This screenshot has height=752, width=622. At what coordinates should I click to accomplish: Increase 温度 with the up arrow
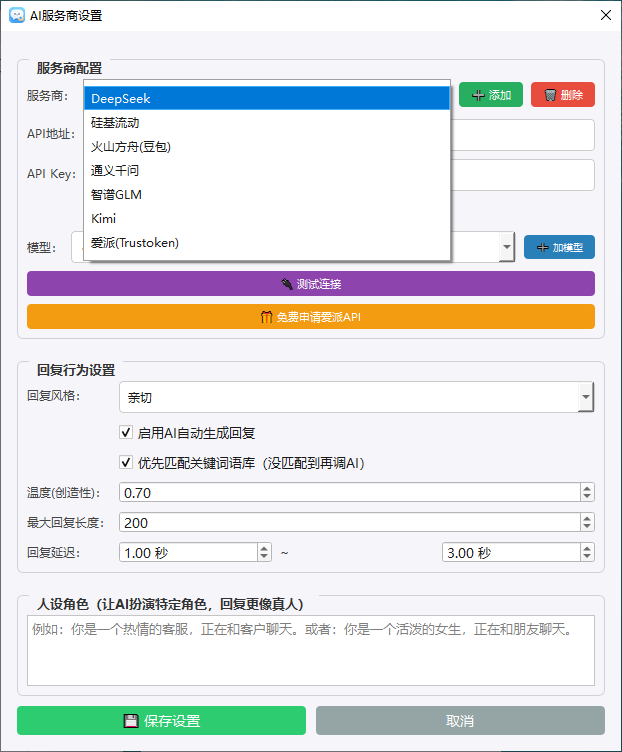587,488
